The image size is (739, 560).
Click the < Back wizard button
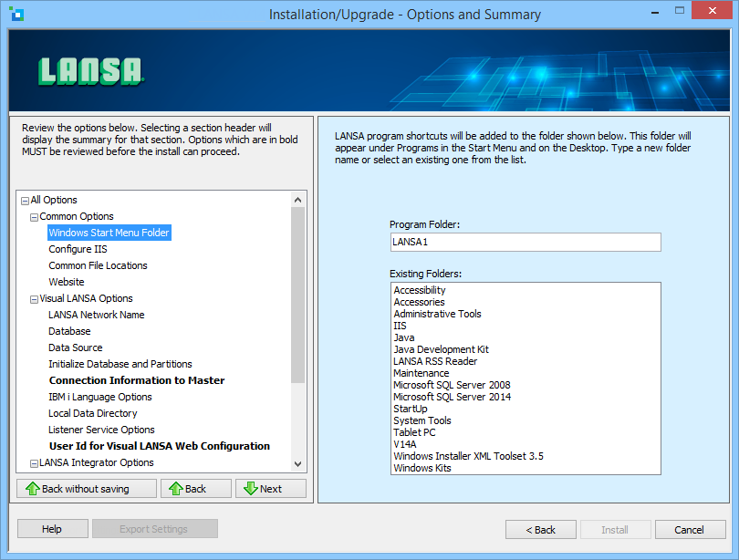click(x=541, y=530)
